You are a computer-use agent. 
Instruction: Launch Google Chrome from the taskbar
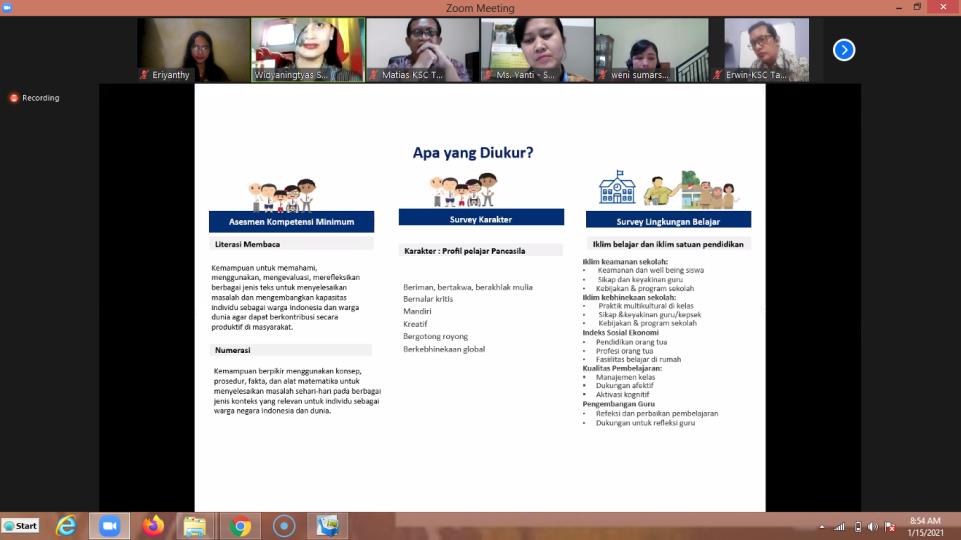[239, 526]
